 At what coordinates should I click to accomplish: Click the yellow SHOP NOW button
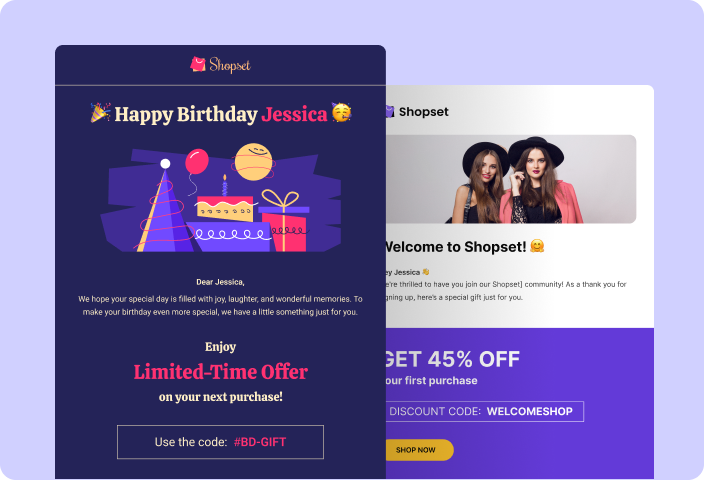click(419, 449)
